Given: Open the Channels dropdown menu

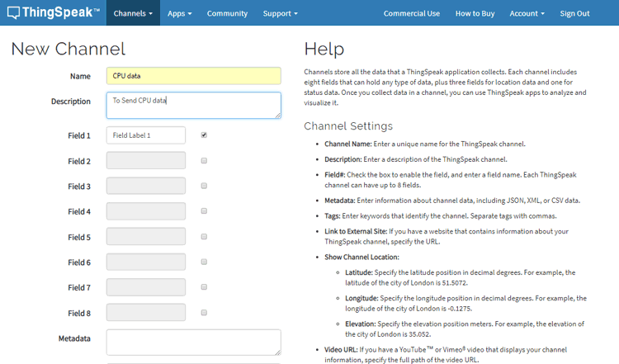Looking at the screenshot, I should (133, 13).
